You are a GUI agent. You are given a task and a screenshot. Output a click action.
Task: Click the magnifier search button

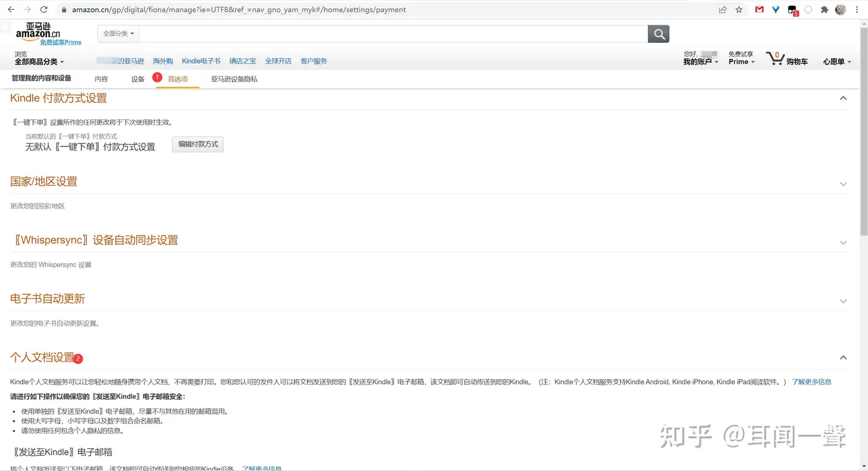coord(658,34)
